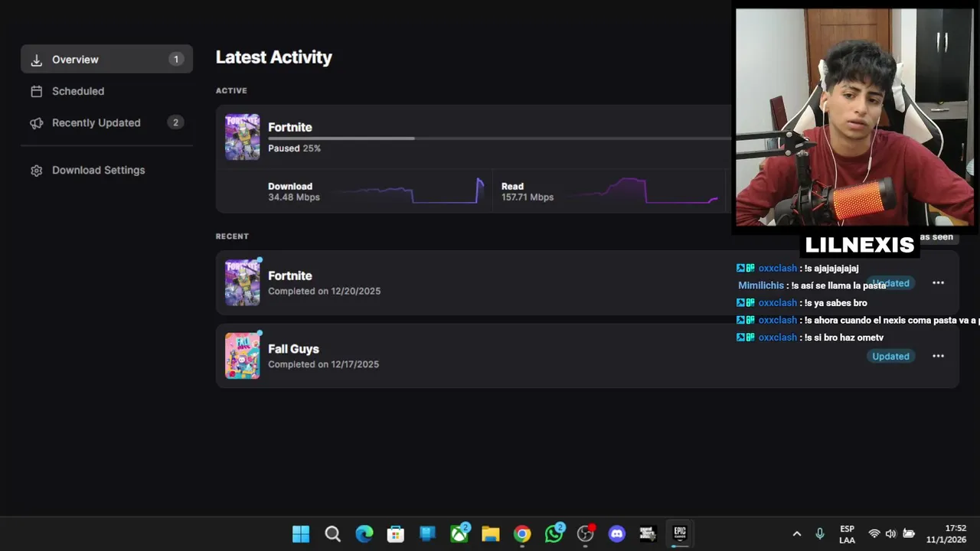The height and width of the screenshot is (551, 980).
Task: Click the battery tray icon
Action: coord(909,533)
